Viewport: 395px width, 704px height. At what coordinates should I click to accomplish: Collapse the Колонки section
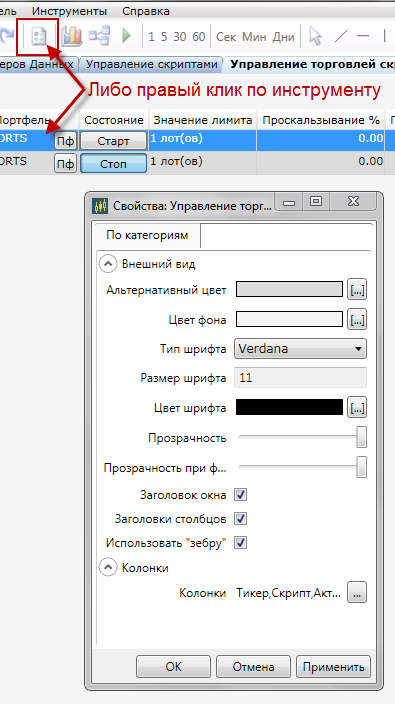pyautogui.click(x=107, y=568)
